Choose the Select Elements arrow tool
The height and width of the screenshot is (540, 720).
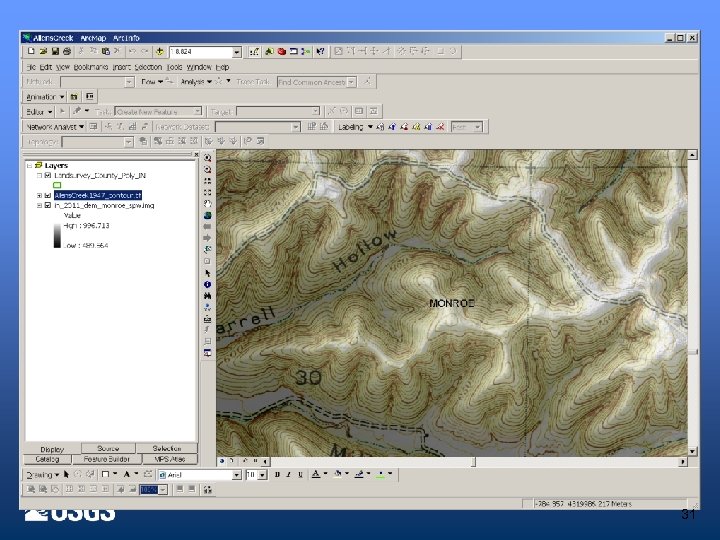coord(208,273)
